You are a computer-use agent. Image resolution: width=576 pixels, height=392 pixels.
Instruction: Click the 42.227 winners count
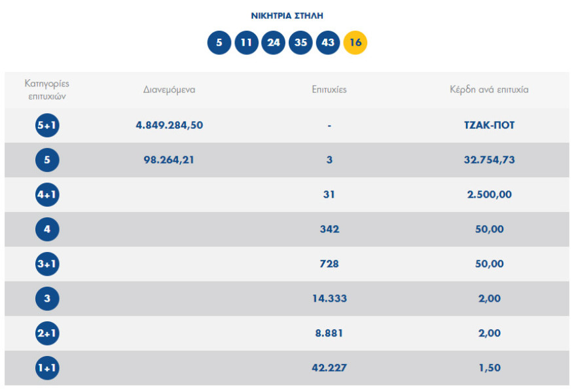click(x=329, y=368)
